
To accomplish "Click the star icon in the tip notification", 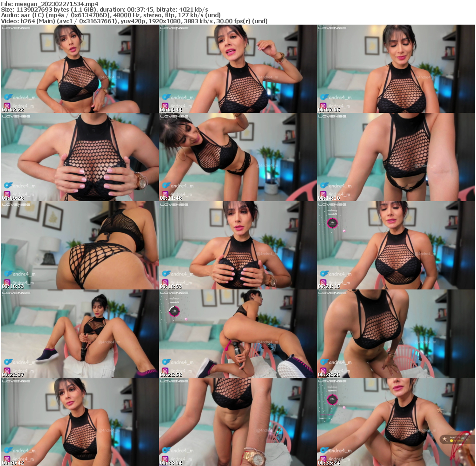I will coord(445,438).
